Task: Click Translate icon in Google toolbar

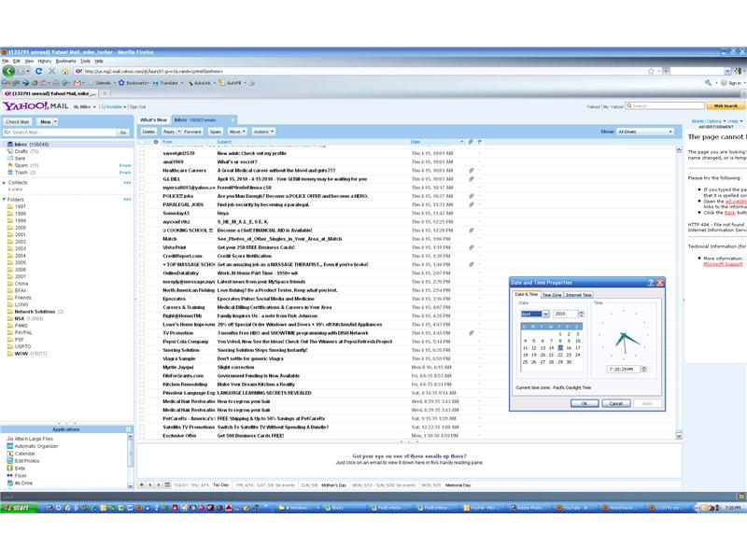Action: click(x=155, y=83)
